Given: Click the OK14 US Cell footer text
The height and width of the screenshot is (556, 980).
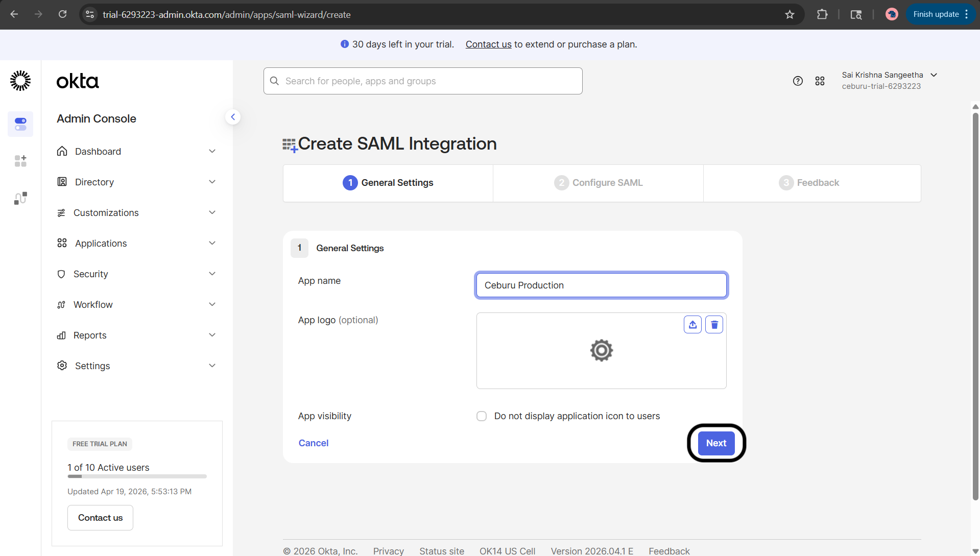Looking at the screenshot, I should point(507,551).
